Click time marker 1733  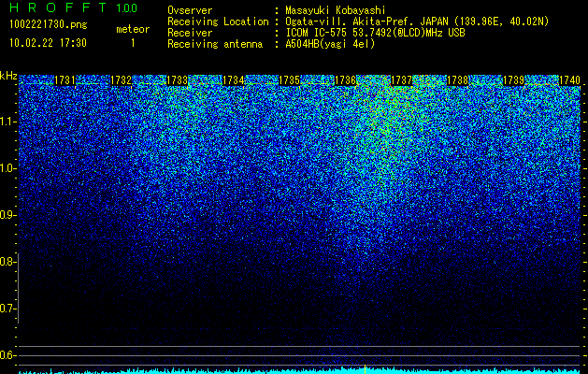tap(177, 80)
